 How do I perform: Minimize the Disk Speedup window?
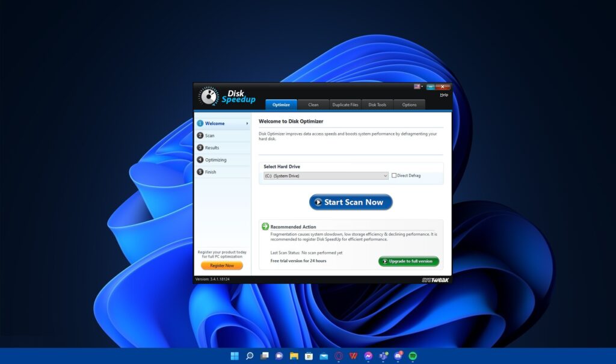tap(431, 87)
